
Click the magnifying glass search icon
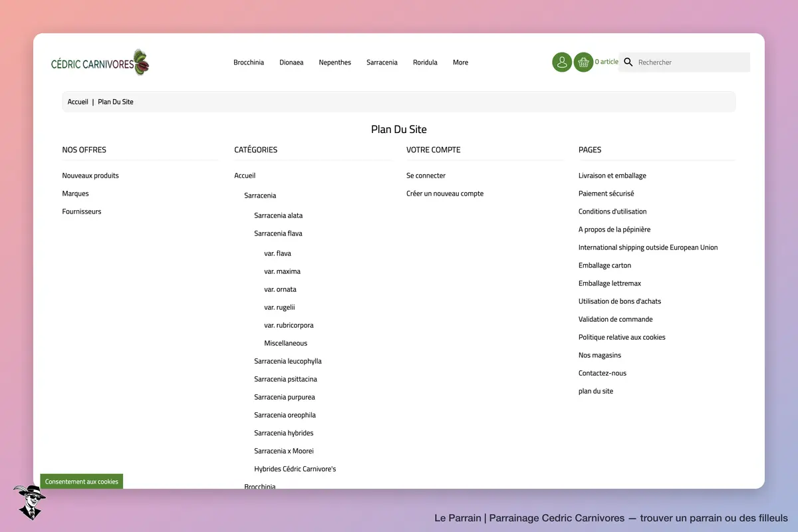(628, 63)
